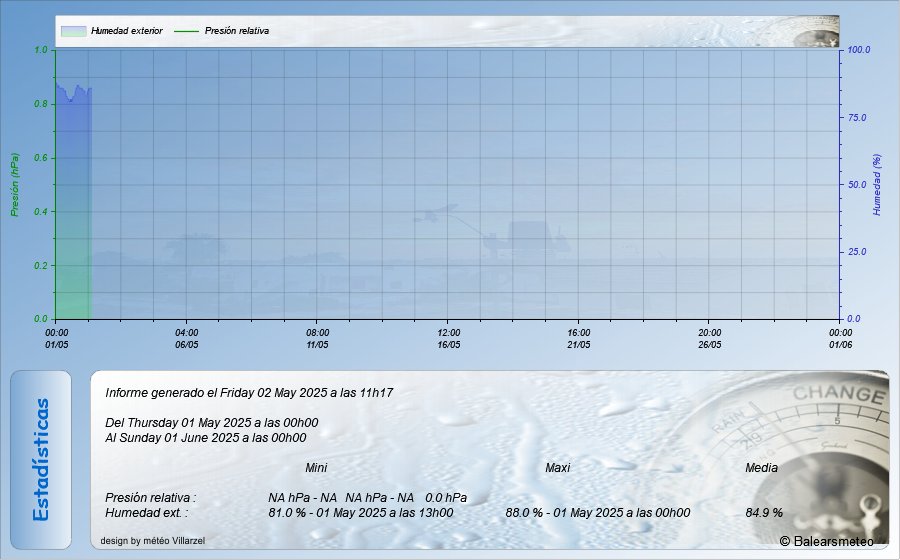Click 'Del Thursday 01 May 2025' start date line

[x=211, y=423]
